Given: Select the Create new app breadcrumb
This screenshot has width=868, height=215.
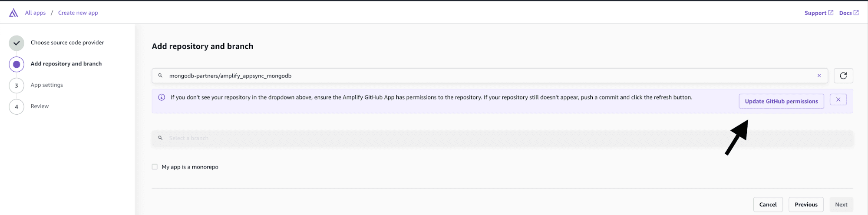Looking at the screenshot, I should pyautogui.click(x=78, y=13).
